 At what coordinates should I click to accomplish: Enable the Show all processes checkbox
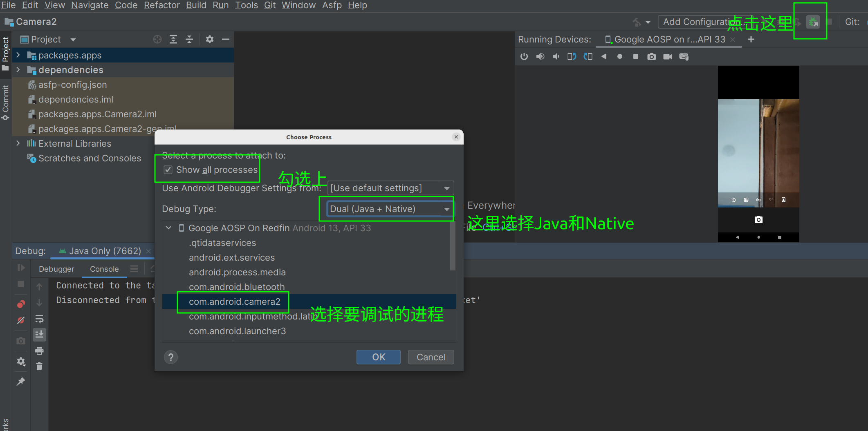click(x=168, y=170)
